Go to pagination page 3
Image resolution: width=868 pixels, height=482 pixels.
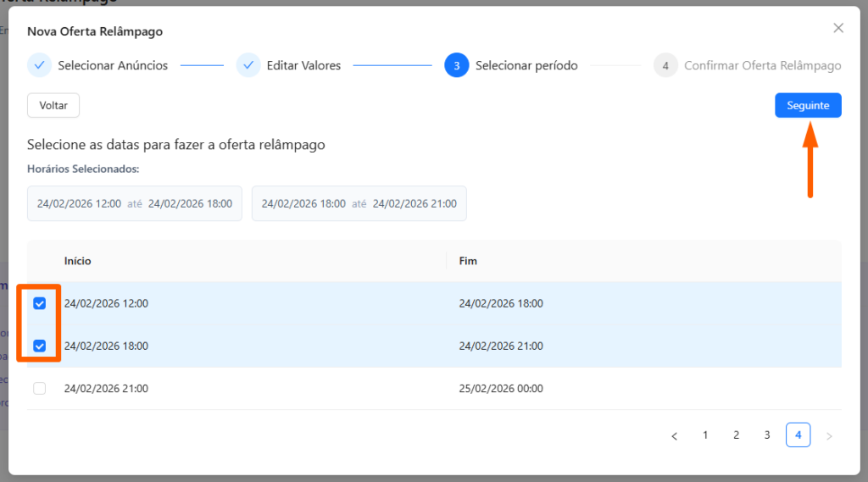pyautogui.click(x=767, y=435)
